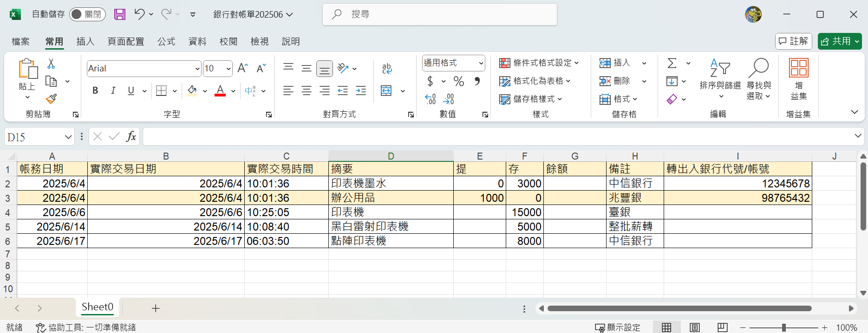
Task: Switch to Page Break Preview in status bar
Action: 723,327
